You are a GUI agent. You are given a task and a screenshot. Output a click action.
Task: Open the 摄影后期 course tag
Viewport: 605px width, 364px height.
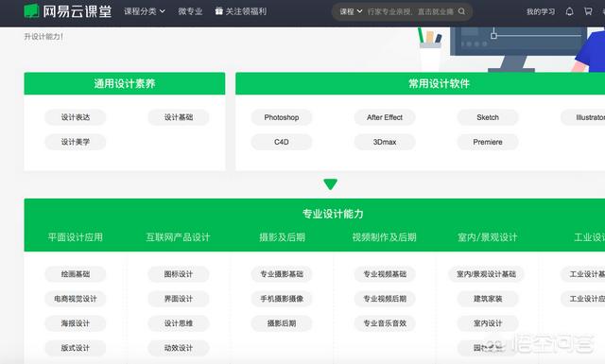tap(282, 323)
